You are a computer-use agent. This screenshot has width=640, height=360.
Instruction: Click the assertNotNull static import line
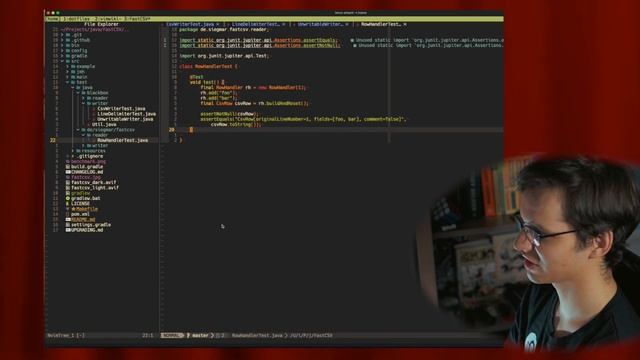point(260,45)
